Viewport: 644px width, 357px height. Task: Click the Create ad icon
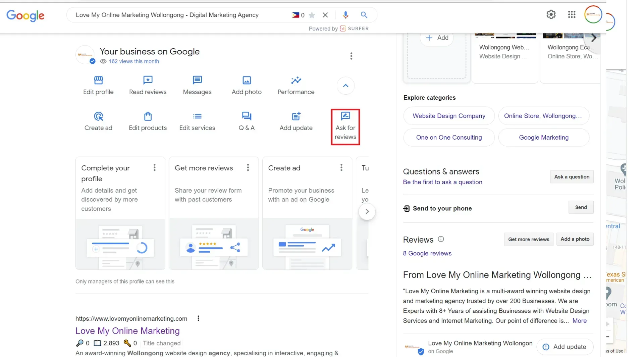[98, 116]
